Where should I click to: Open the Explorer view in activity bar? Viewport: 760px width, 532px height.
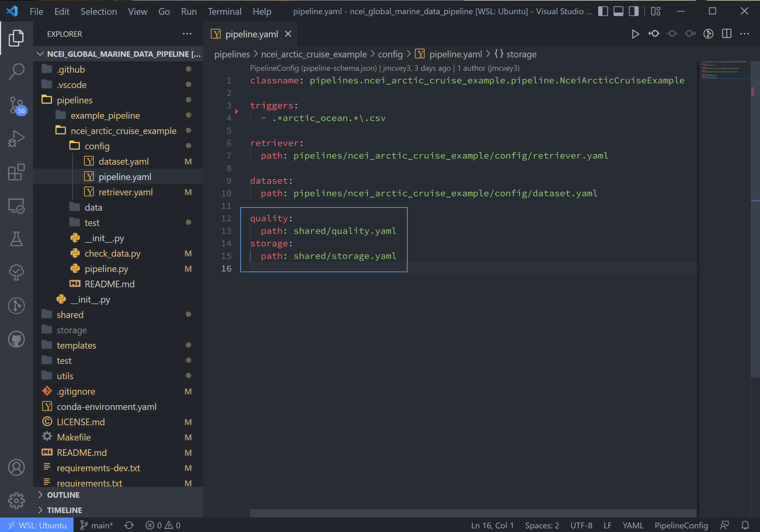16,38
